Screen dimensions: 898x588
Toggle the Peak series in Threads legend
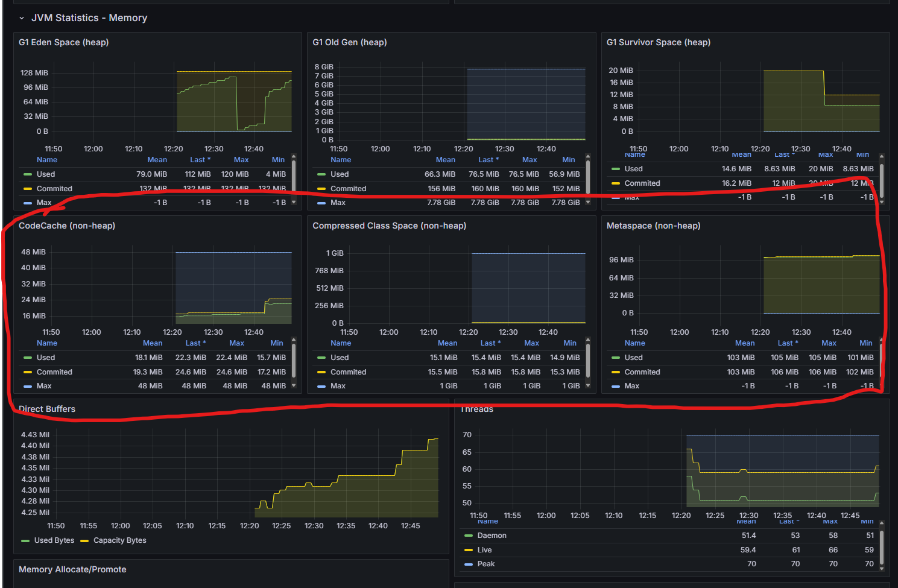(x=486, y=564)
